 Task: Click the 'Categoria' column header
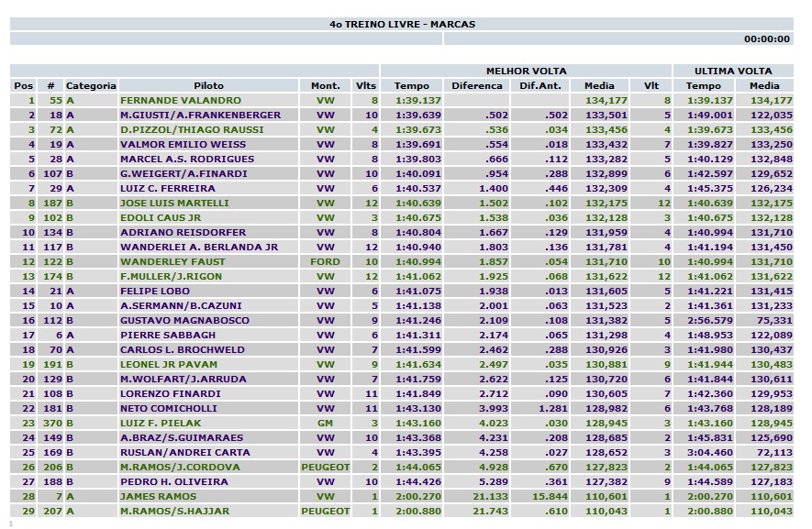tap(91, 86)
